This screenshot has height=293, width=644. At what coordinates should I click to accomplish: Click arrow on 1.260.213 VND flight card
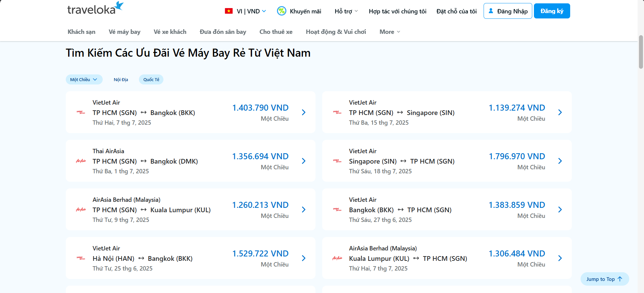304,210
